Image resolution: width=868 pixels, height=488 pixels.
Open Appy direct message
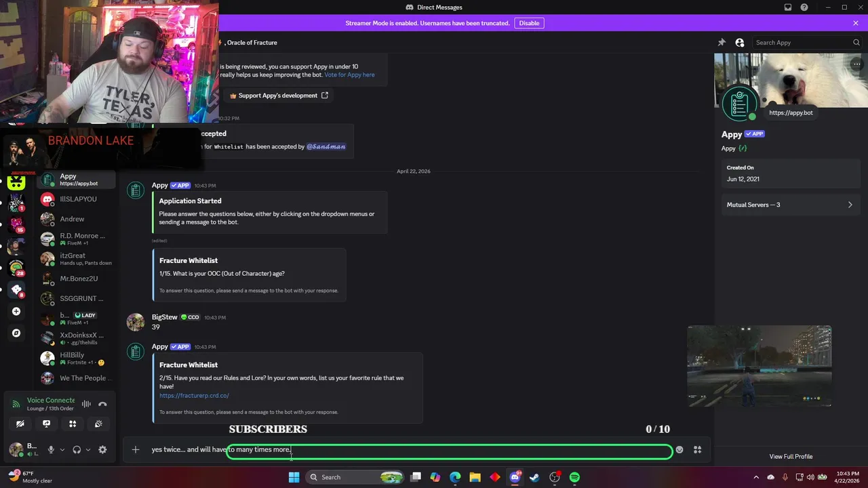tap(76, 180)
